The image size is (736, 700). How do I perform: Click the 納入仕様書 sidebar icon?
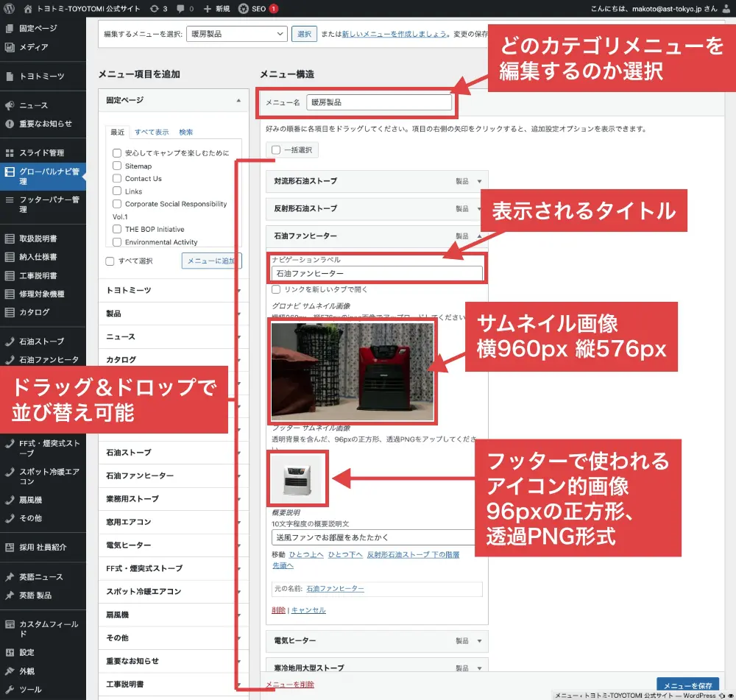click(x=10, y=257)
